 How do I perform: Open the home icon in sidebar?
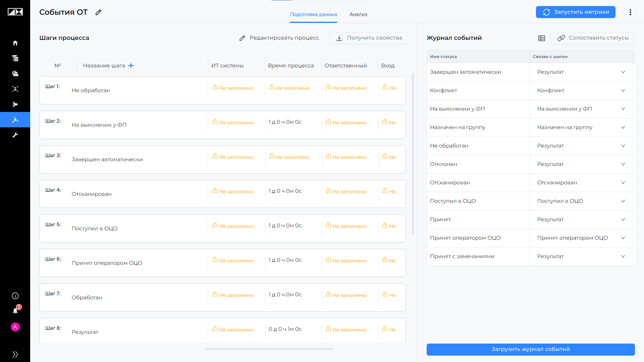point(15,43)
